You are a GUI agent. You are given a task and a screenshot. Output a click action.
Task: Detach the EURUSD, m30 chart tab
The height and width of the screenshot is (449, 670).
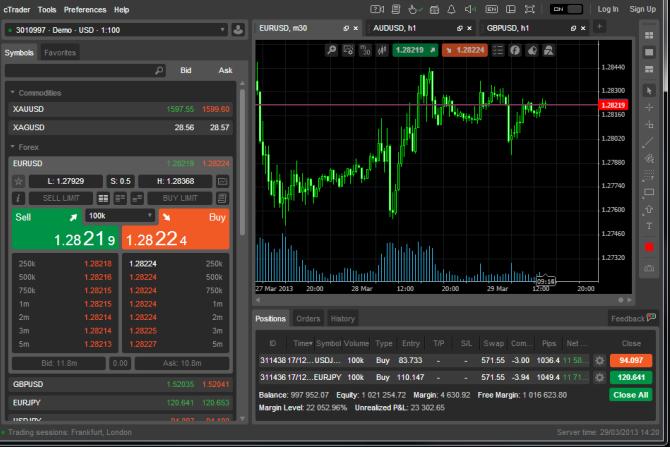(346, 28)
